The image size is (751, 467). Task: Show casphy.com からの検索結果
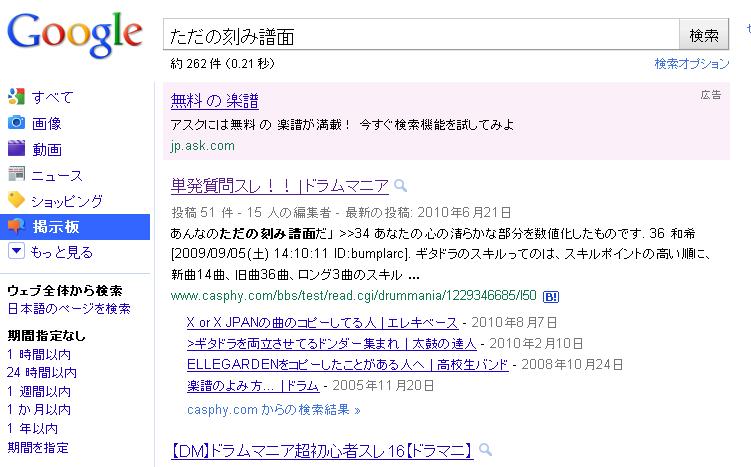(x=273, y=410)
